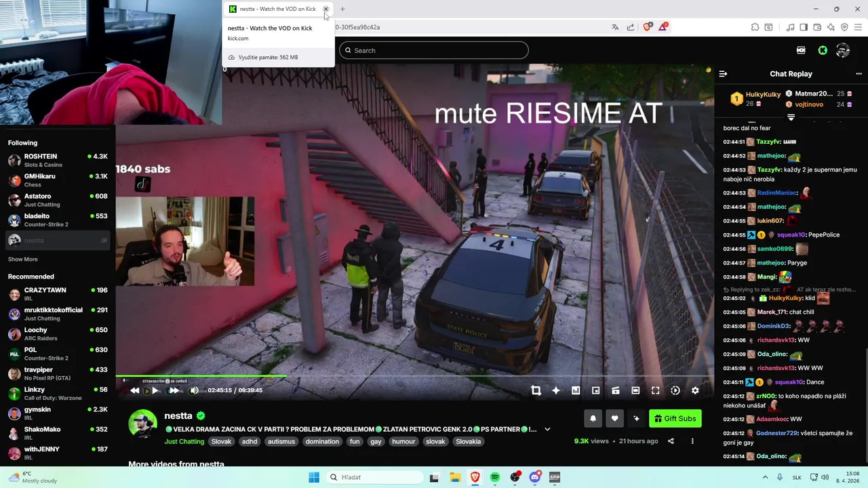This screenshot has height=488, width=868.
Task: Open Brave Rewards triangle icon
Action: coord(663,27)
